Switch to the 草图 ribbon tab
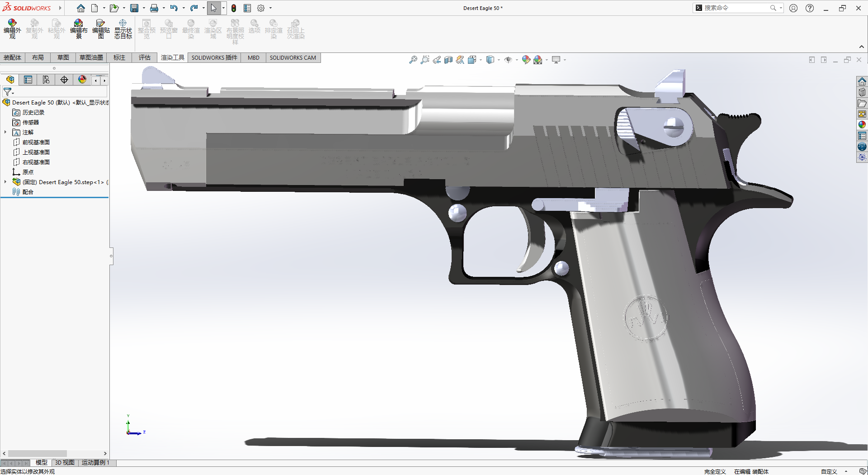 point(63,57)
